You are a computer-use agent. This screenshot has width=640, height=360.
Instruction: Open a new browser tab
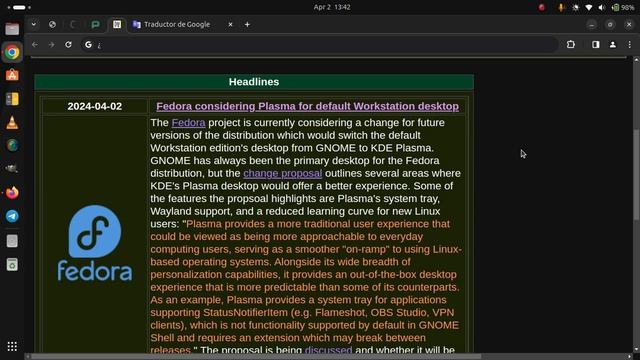point(247,24)
